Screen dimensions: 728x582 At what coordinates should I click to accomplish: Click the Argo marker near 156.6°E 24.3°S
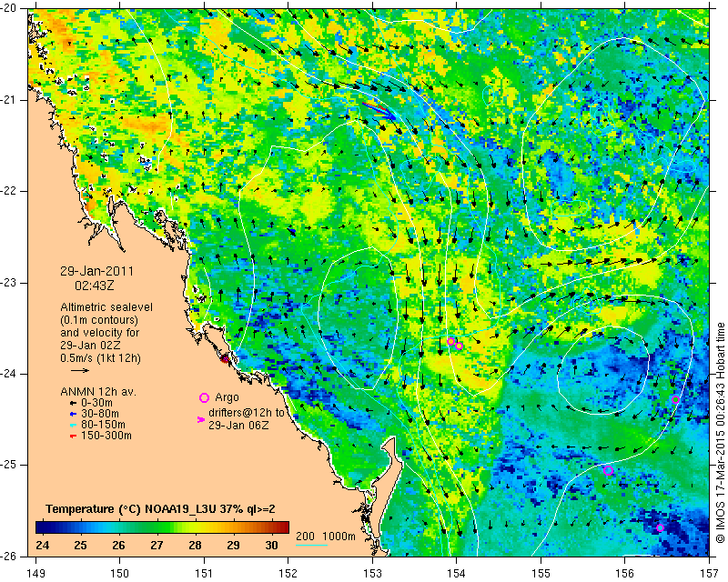[x=675, y=399]
